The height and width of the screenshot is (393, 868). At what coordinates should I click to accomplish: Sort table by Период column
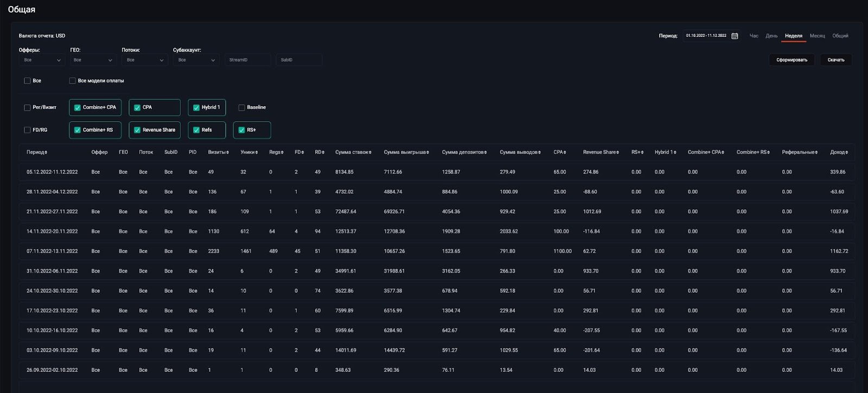coord(37,152)
